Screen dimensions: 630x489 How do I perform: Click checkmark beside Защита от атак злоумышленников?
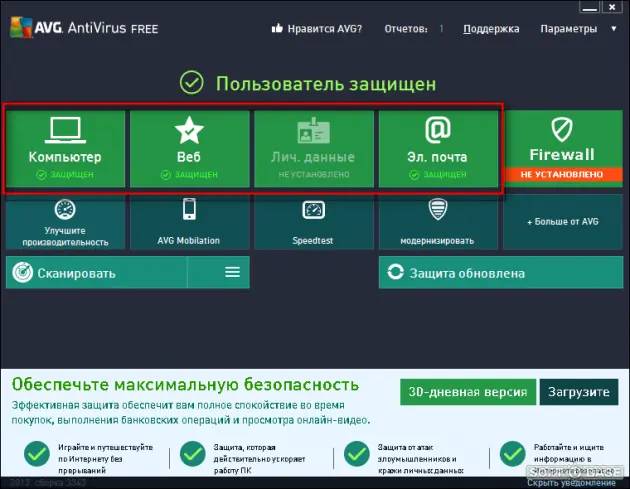point(357,453)
